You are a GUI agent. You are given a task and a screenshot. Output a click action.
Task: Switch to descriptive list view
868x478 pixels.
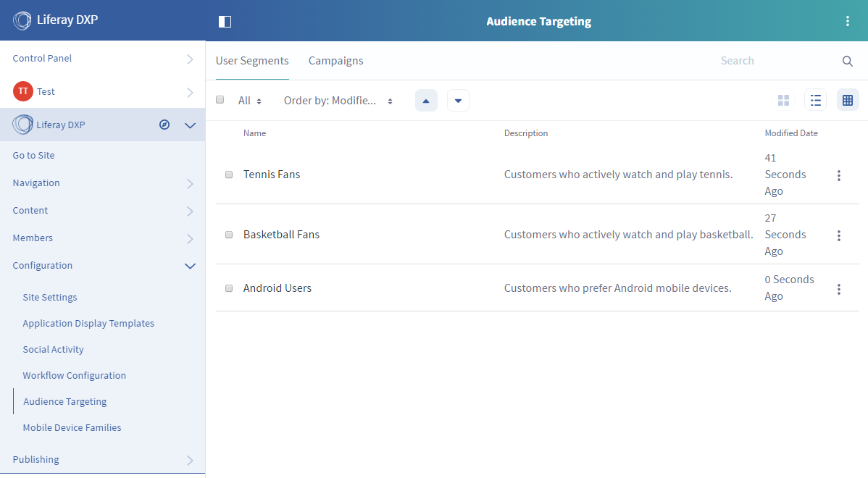click(x=815, y=100)
